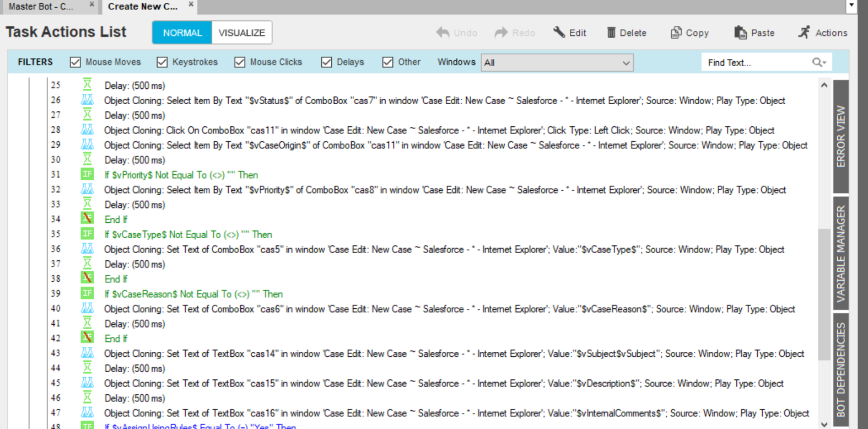Close the Master Bot tab
Screen dimensions: 868x429
pos(91,4)
